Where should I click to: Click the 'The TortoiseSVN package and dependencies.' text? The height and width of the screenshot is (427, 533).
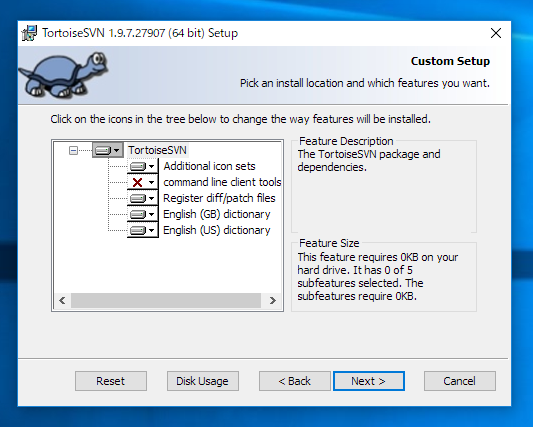pos(369,160)
